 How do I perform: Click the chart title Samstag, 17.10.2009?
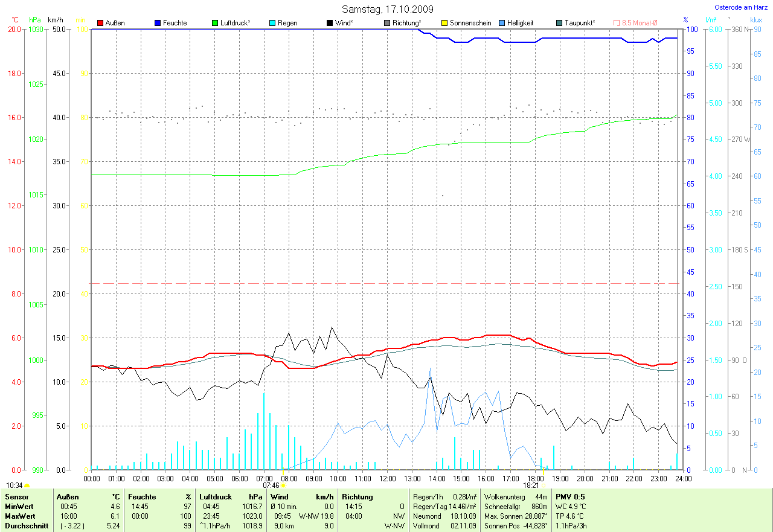click(387, 9)
